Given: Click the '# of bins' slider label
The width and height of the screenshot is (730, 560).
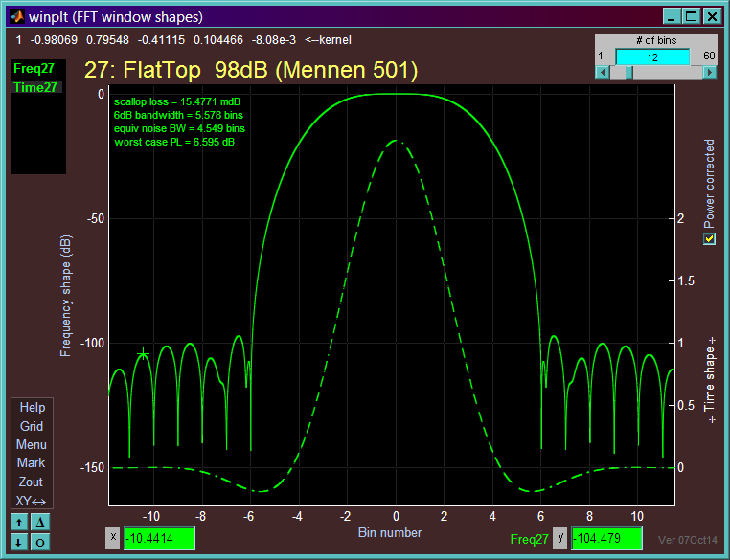Looking at the screenshot, I should tap(656, 40).
